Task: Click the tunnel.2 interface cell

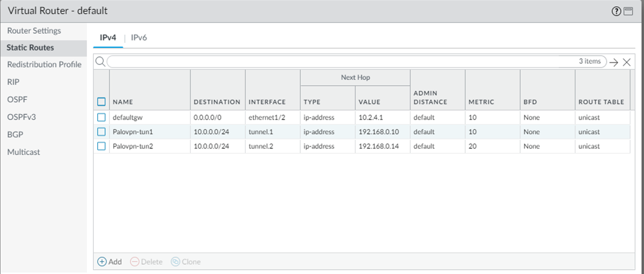Action: tap(260, 147)
